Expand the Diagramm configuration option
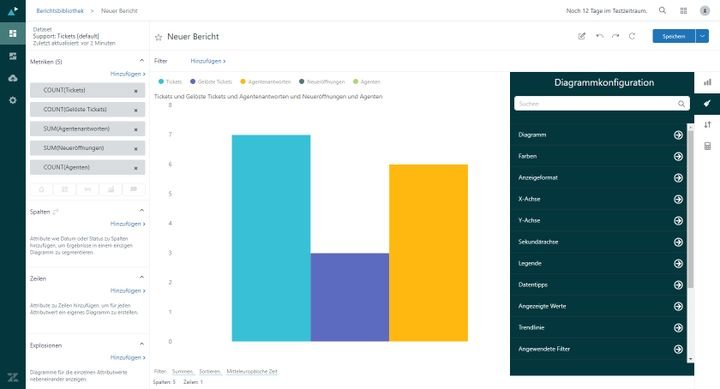 point(678,135)
